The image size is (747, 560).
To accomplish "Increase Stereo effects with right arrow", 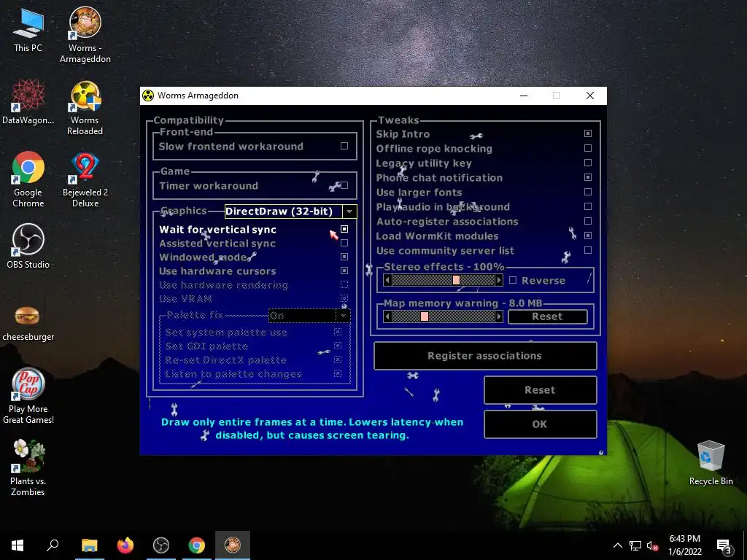I will (499, 280).
